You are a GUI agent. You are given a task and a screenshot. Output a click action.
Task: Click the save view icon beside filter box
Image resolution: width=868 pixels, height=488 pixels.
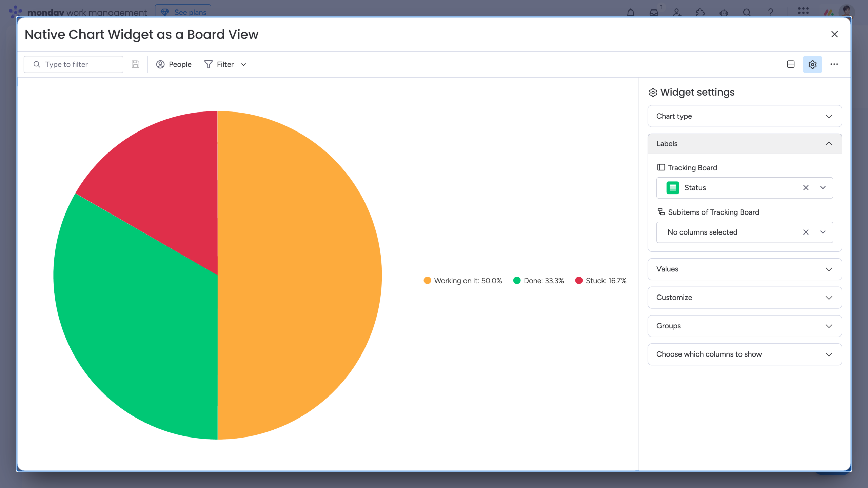(x=135, y=64)
